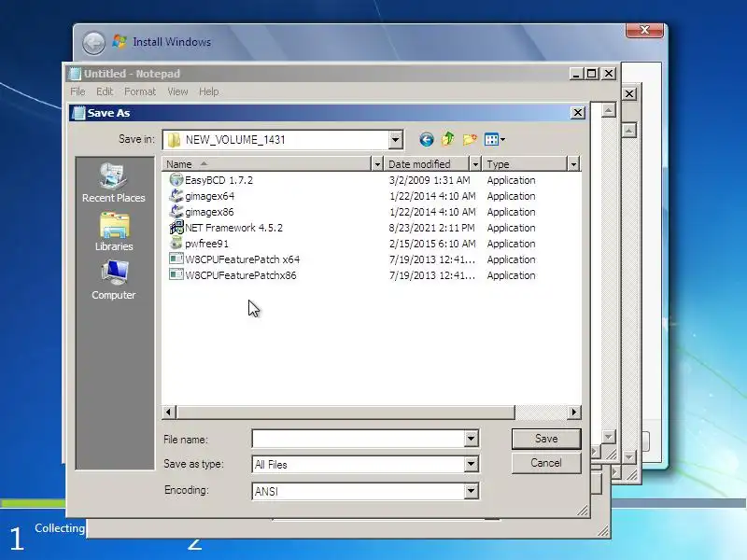Viewport: 747px width, 560px height.
Task: Open Notepad Edit menu
Action: pyautogui.click(x=105, y=91)
